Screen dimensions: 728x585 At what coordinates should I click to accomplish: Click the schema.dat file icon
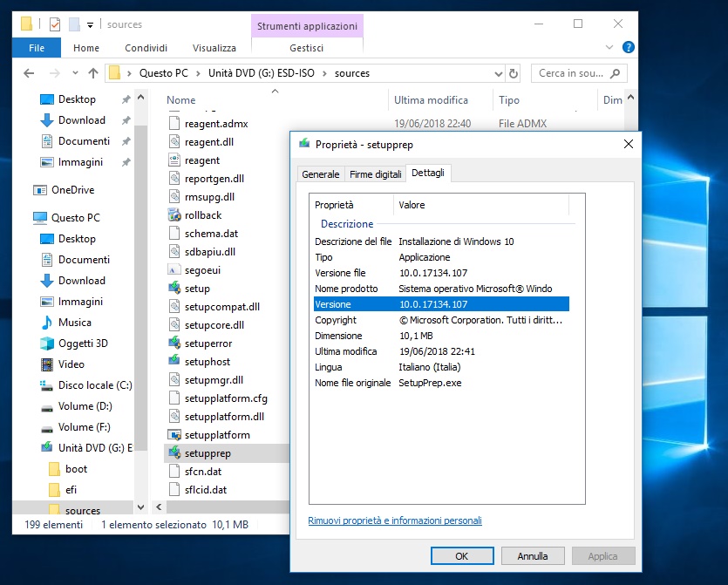[174, 233]
